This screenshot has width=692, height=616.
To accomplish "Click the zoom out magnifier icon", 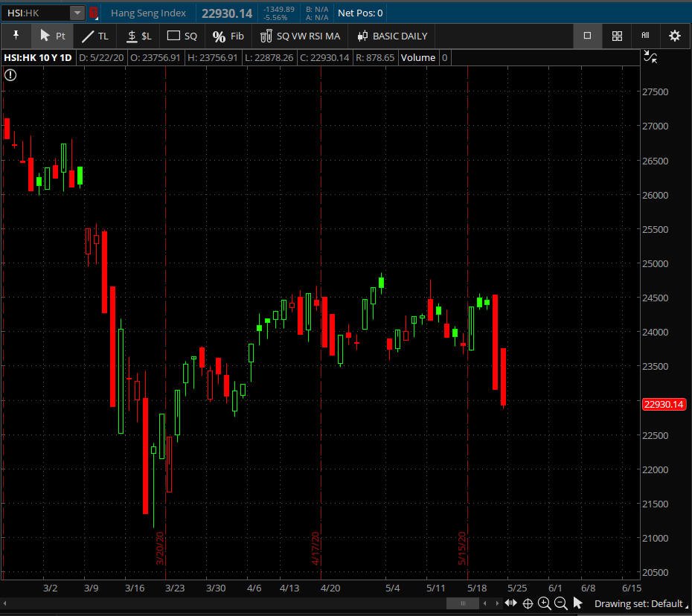I will click(561, 603).
